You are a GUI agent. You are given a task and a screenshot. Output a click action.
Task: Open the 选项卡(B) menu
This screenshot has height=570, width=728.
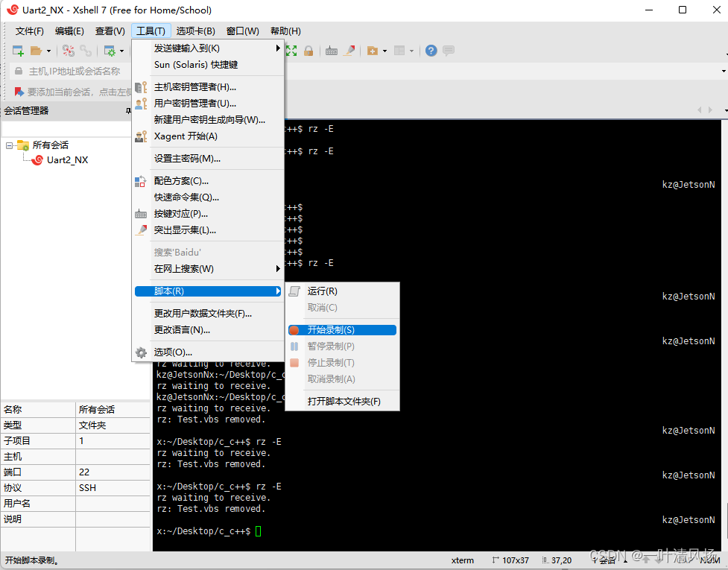(195, 31)
